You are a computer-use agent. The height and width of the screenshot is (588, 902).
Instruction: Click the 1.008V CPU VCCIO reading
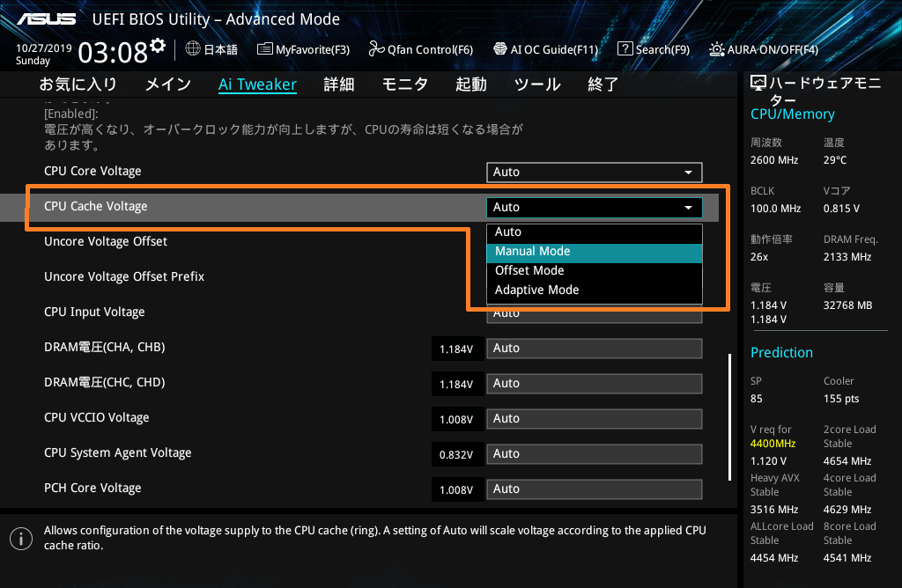tap(456, 420)
